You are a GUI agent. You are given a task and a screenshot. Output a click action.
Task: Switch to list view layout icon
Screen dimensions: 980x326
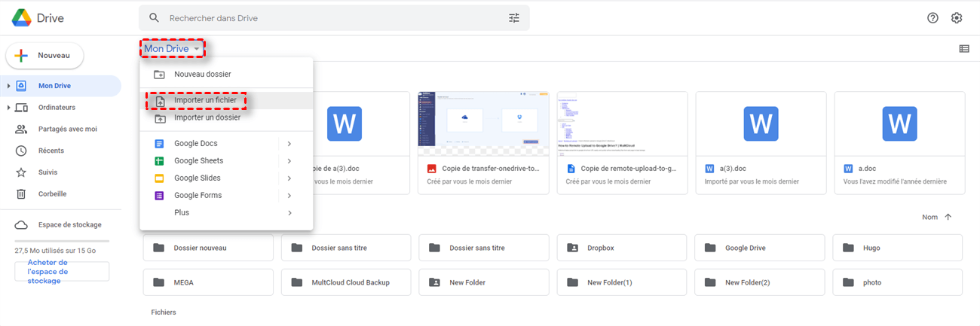963,49
